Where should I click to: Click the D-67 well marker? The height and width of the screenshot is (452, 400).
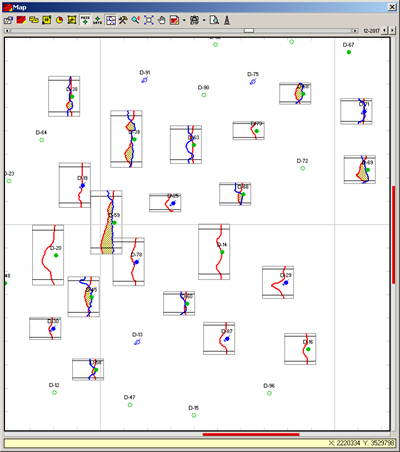(349, 52)
